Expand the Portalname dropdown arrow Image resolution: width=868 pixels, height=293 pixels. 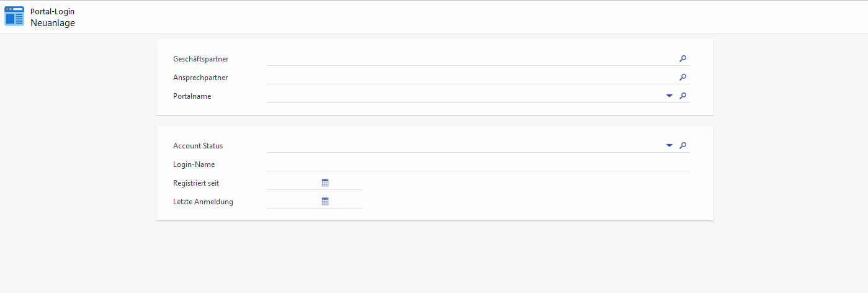point(669,96)
